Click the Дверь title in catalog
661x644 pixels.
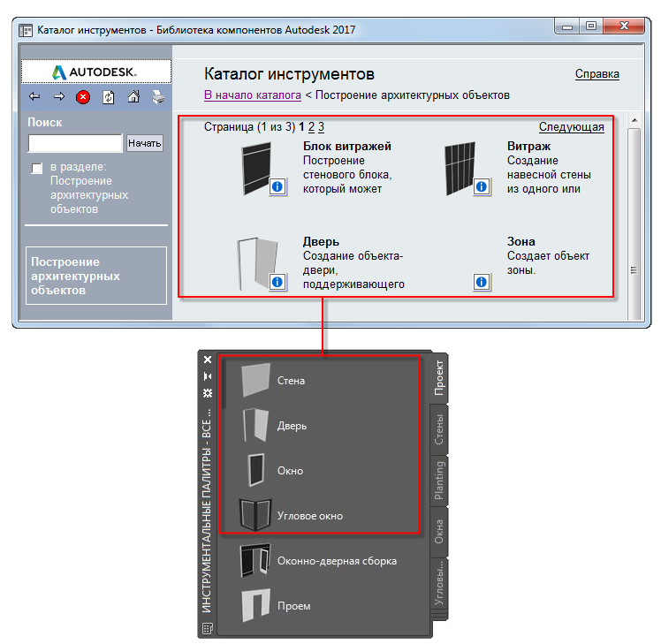click(321, 241)
